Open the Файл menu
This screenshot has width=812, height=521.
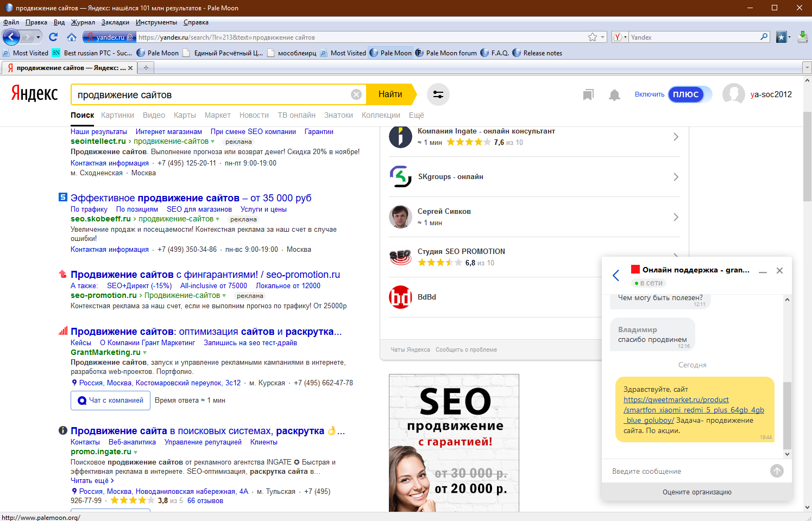pos(11,22)
